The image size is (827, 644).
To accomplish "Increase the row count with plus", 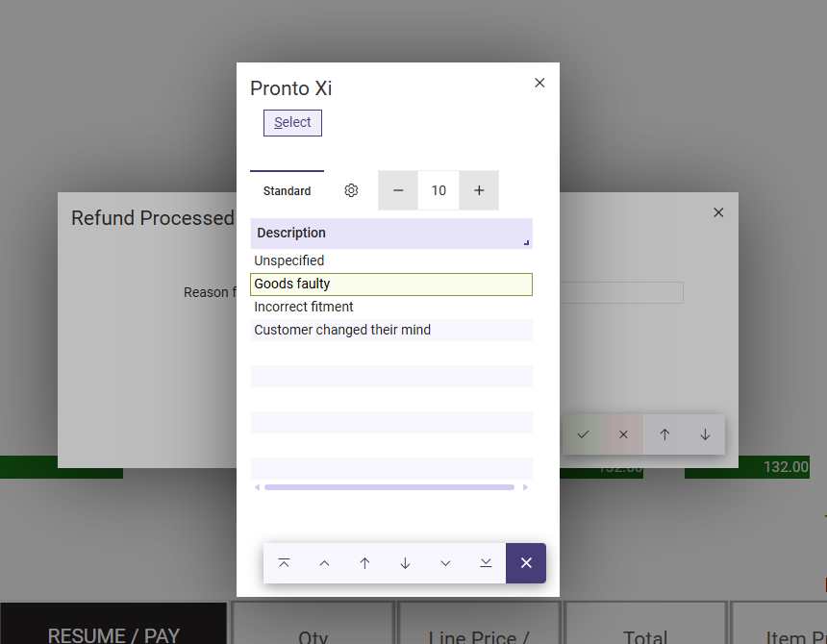I will [479, 190].
